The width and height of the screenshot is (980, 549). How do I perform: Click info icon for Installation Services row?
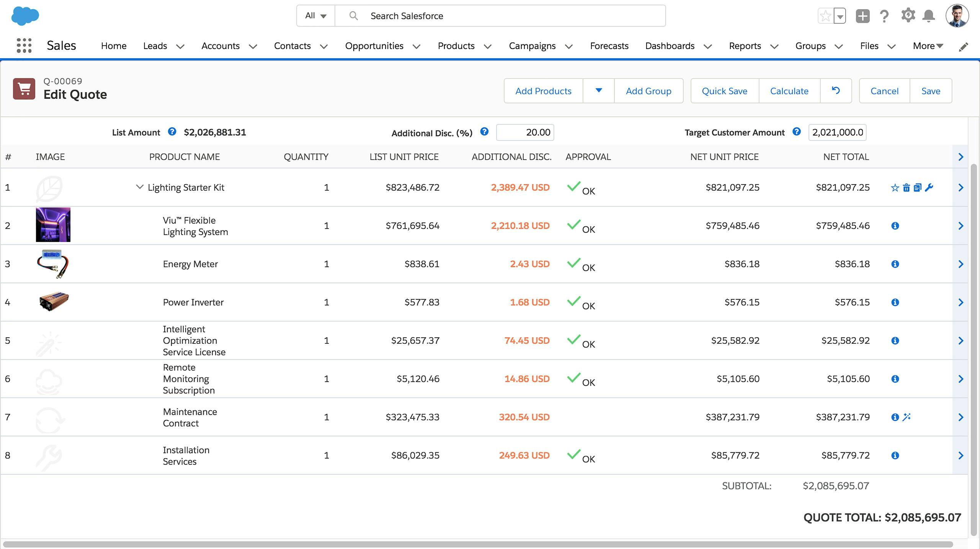(x=895, y=456)
